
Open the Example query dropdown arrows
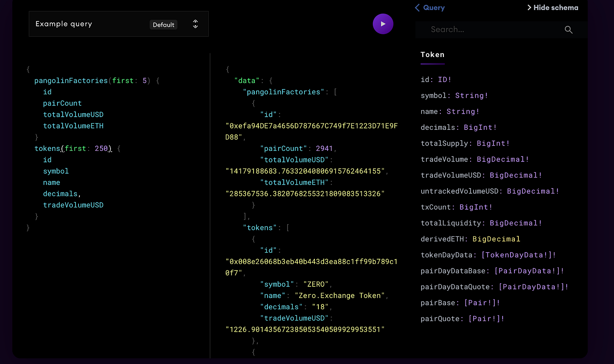[x=196, y=24]
